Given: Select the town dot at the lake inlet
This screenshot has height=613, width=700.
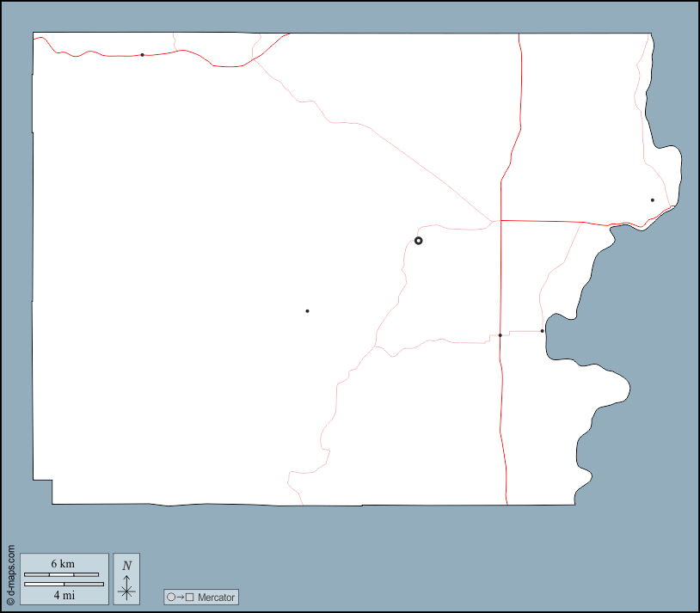Looking at the screenshot, I should tap(542, 331).
